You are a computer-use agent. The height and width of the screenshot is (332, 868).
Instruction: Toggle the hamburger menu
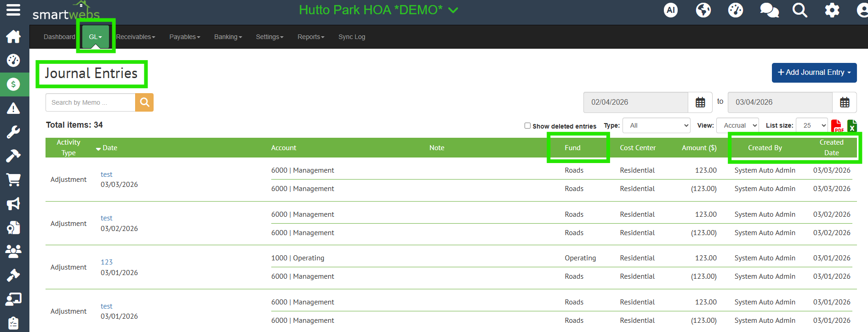(x=13, y=10)
